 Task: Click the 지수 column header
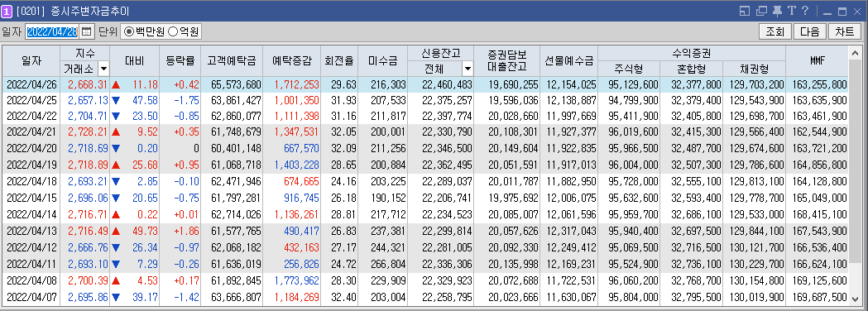point(84,53)
